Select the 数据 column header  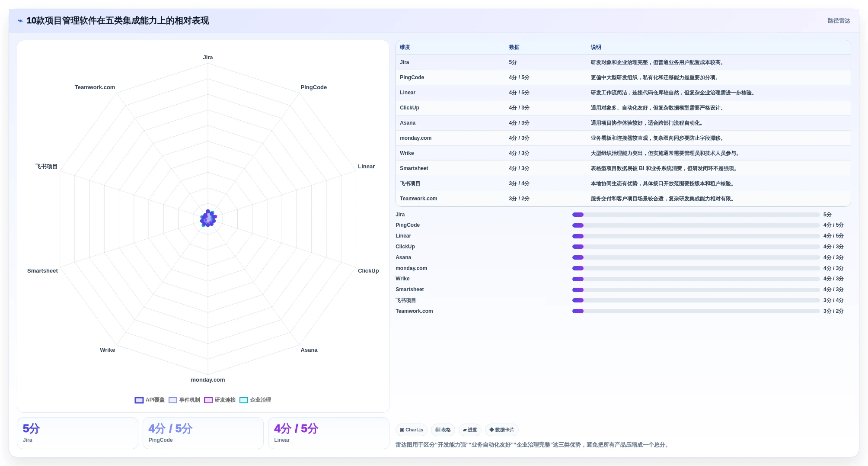(514, 48)
